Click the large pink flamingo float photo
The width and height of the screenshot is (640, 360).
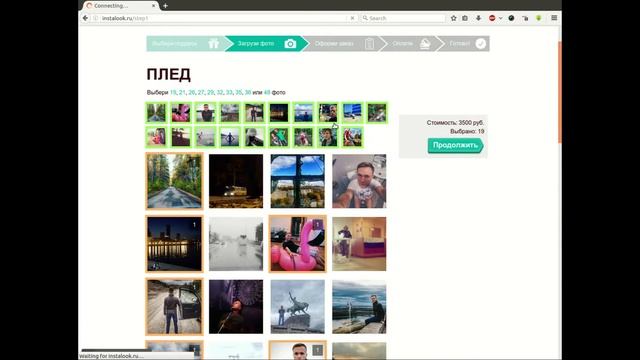(298, 244)
